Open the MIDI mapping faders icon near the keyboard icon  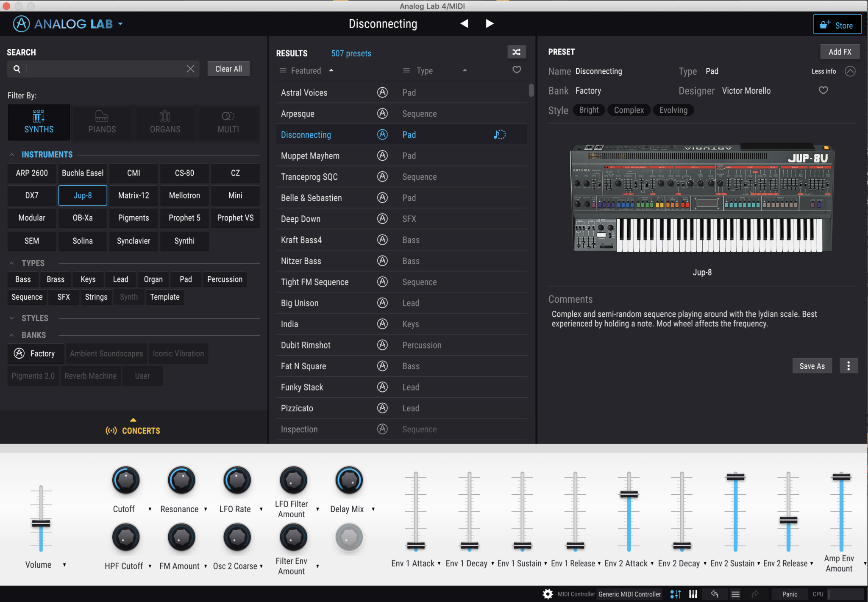click(x=675, y=594)
